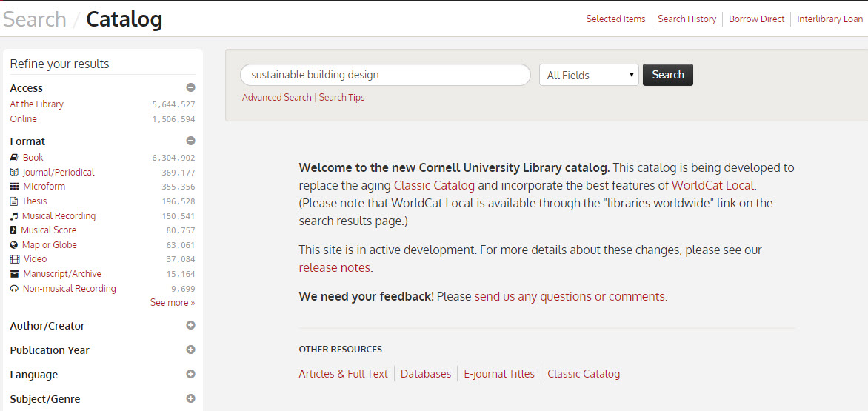Click the Refine your results heading
Screen dimensions: 868x411
pos(59,64)
